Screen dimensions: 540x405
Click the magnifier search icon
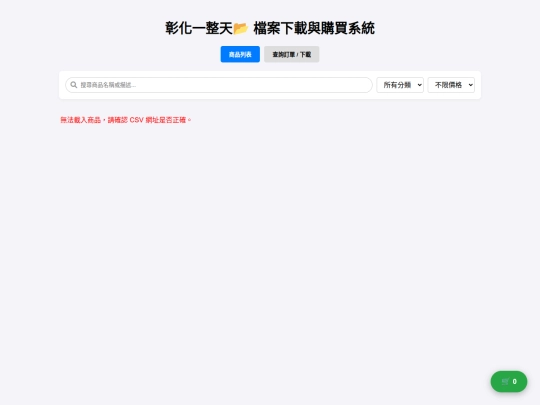[x=73, y=85]
